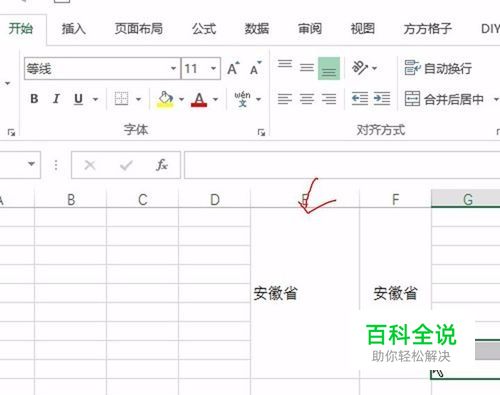Click the wén phonetic guide icon
Screen dimensions: 500x395
pos(242,99)
